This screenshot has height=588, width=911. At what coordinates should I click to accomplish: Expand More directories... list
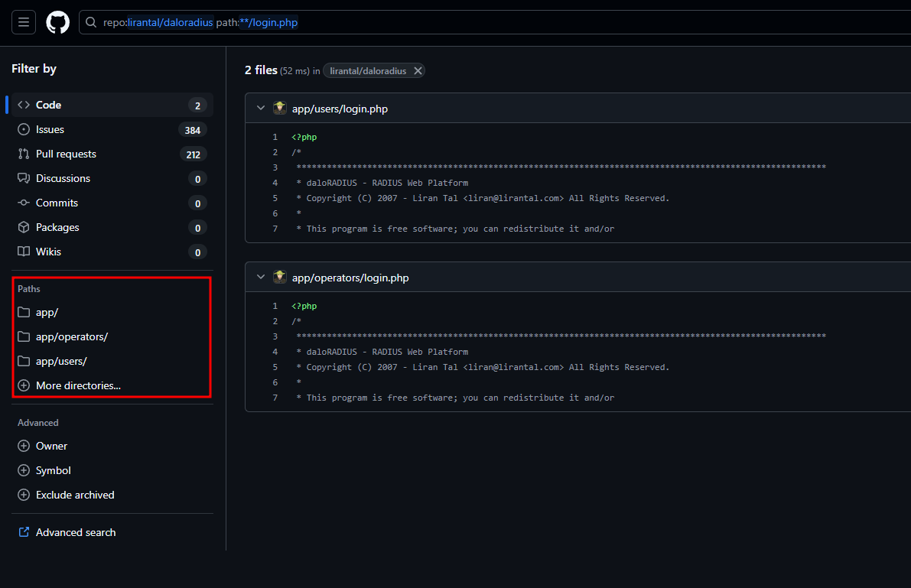(x=112, y=386)
